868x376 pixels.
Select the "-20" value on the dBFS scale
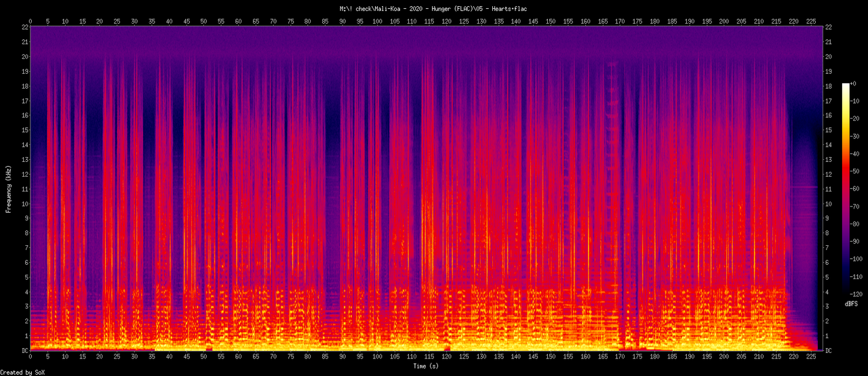coord(856,119)
